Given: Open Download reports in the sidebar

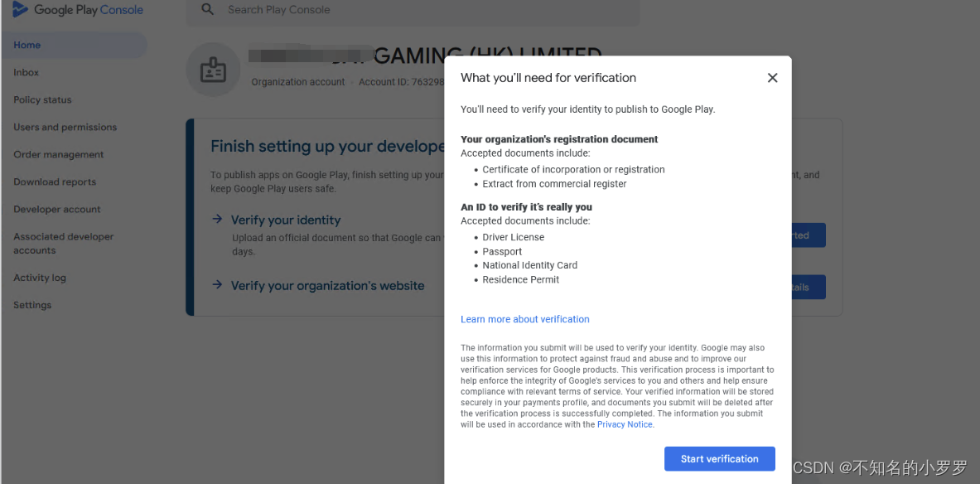Looking at the screenshot, I should pos(55,182).
